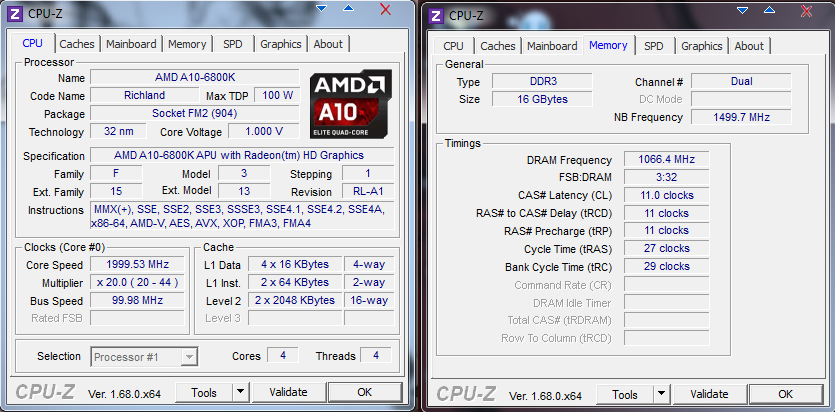The height and width of the screenshot is (412, 835).
Task: Open Tools dropdown arrow in right window
Action: click(661, 394)
